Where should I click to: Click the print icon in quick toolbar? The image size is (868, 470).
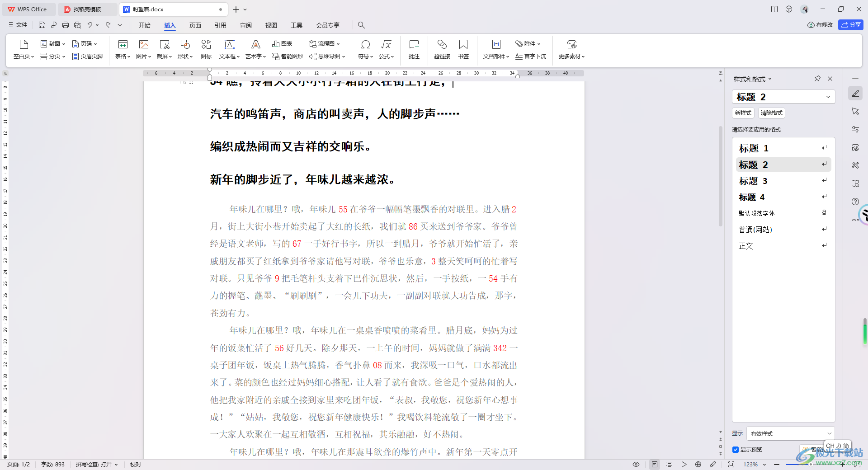pos(66,25)
